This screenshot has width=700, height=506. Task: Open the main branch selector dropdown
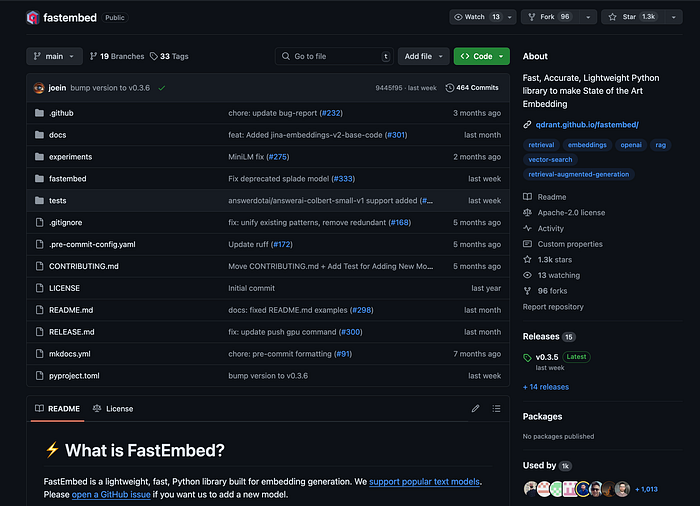pos(54,56)
